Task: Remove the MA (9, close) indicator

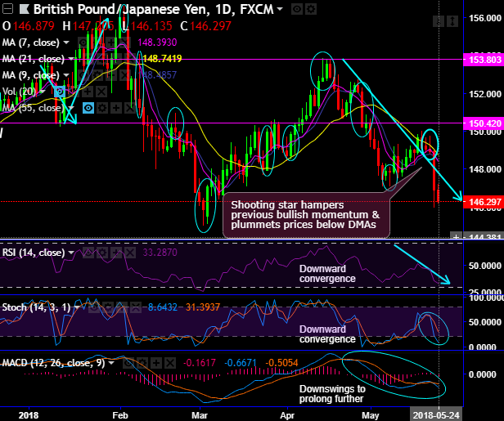Action: [124, 75]
